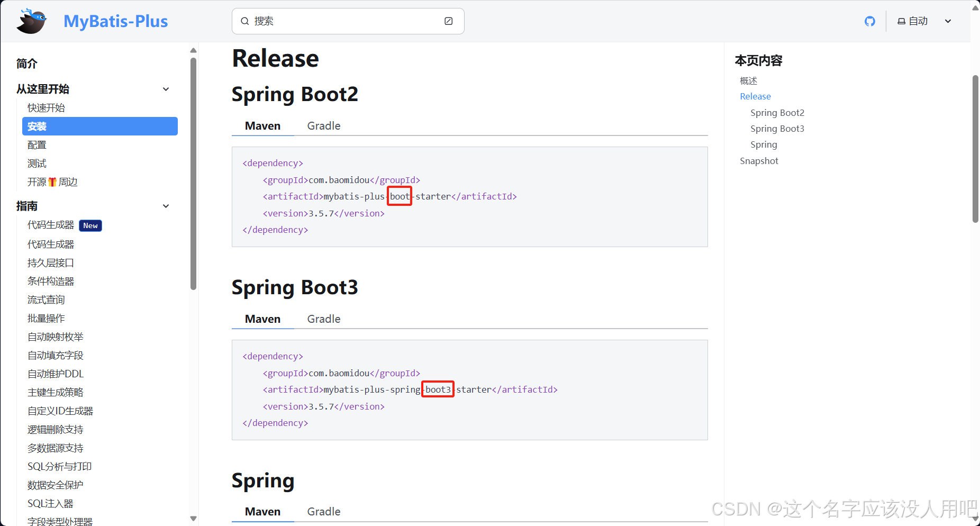Open the appearance dropdown arrow at top right
The height and width of the screenshot is (526, 980).
coord(948,21)
